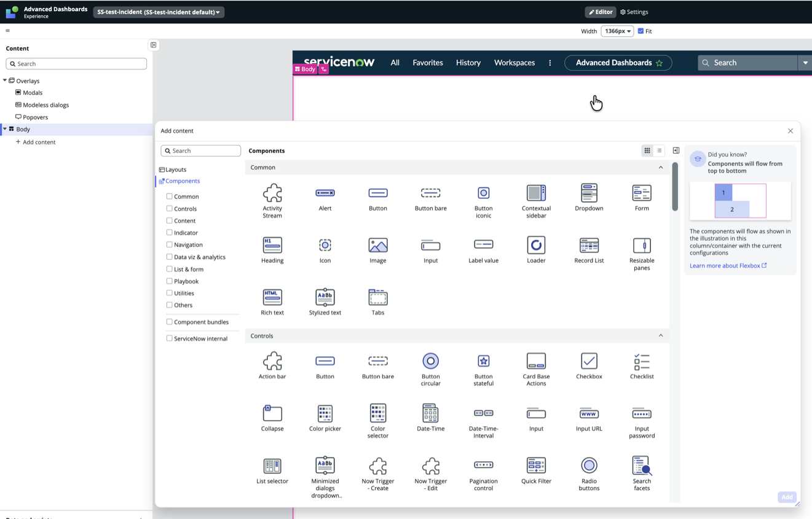Choose the Form component
The width and height of the screenshot is (812, 519).
point(642,197)
